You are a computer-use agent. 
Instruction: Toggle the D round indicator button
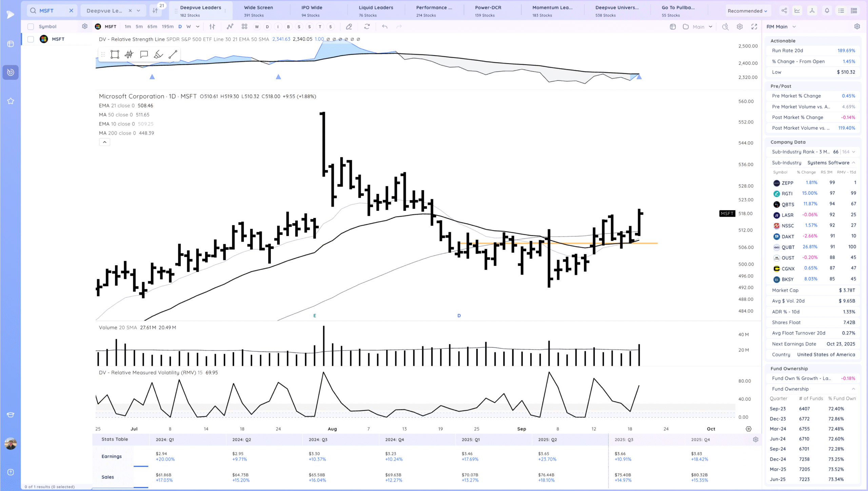click(x=267, y=26)
